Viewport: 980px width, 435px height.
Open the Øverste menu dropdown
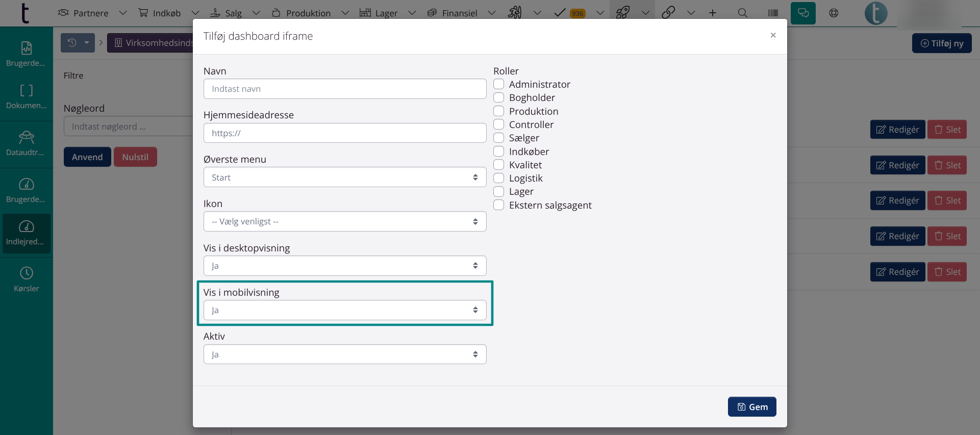point(345,177)
